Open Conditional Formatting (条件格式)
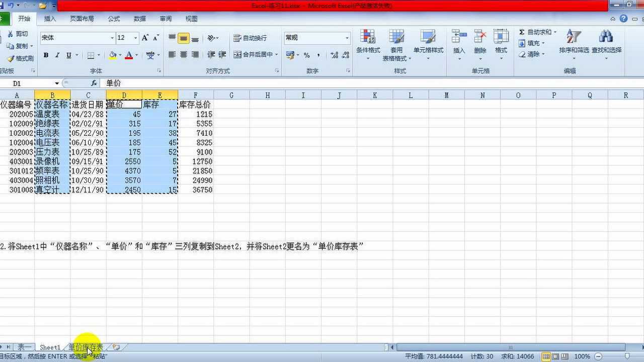 [368, 45]
